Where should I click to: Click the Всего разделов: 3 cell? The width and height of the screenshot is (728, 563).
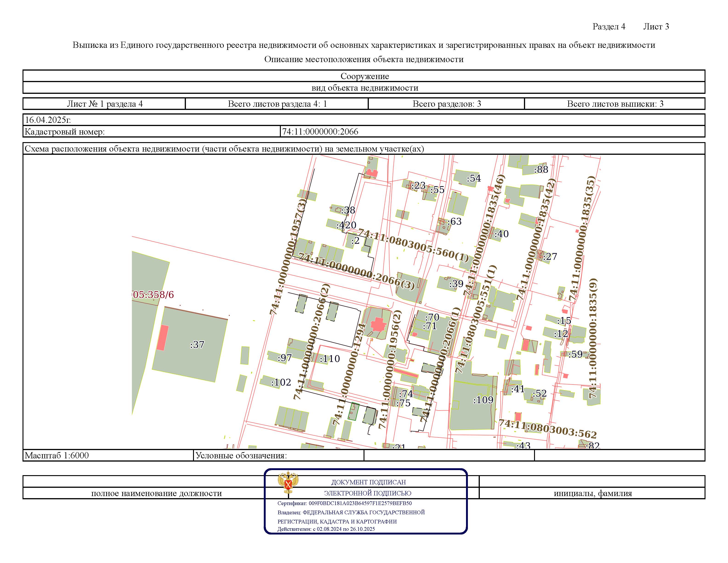(446, 104)
